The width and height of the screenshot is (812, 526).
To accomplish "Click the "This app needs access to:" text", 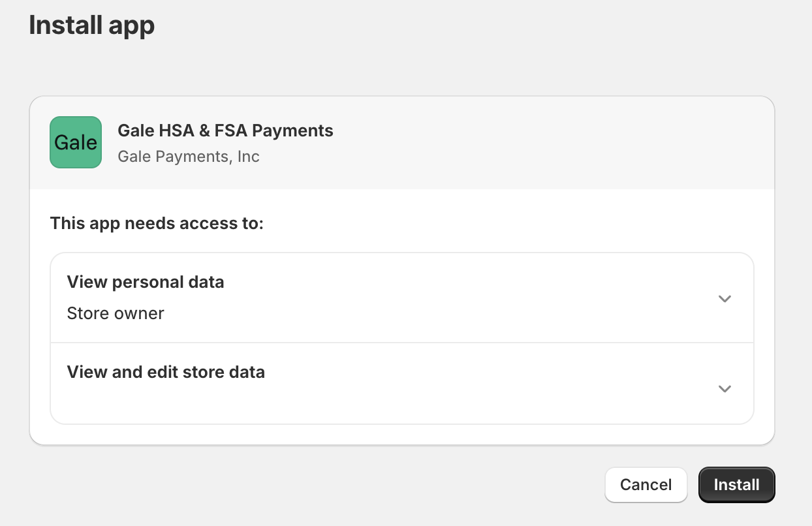I will point(157,223).
